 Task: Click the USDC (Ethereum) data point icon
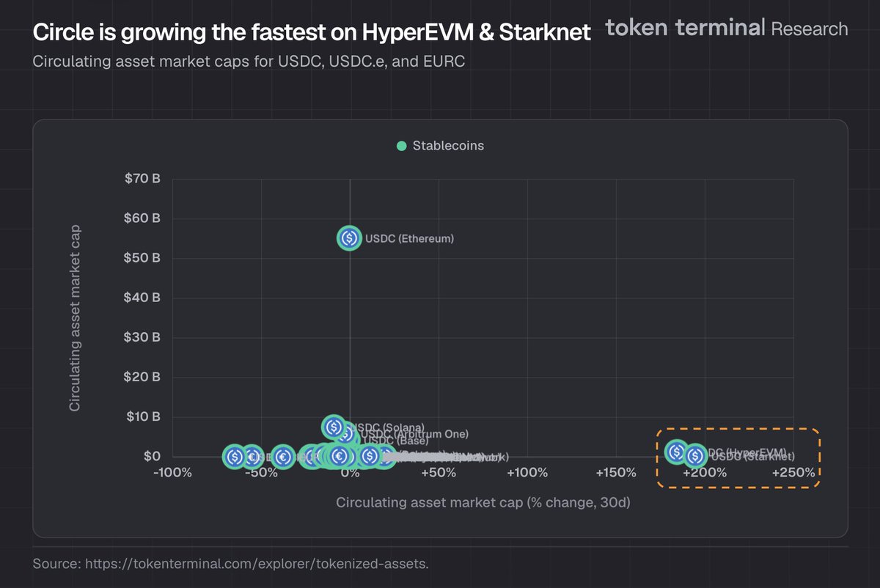click(x=349, y=238)
